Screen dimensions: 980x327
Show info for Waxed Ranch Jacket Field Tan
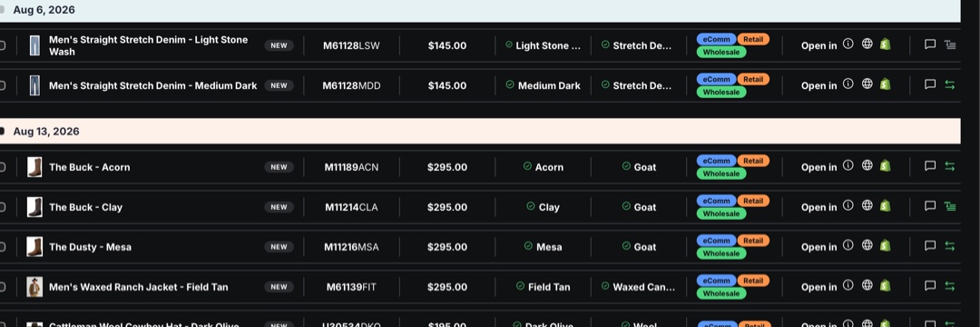[848, 285]
